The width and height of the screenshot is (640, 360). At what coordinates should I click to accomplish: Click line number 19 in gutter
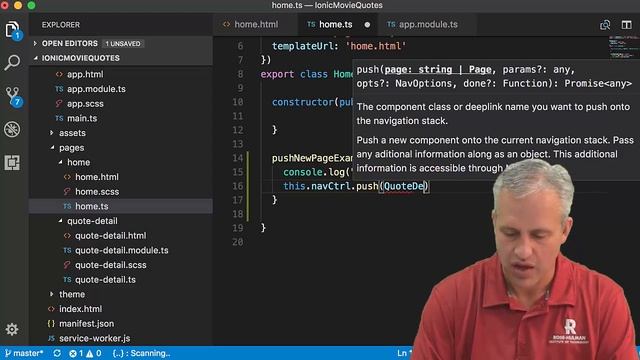click(x=238, y=228)
